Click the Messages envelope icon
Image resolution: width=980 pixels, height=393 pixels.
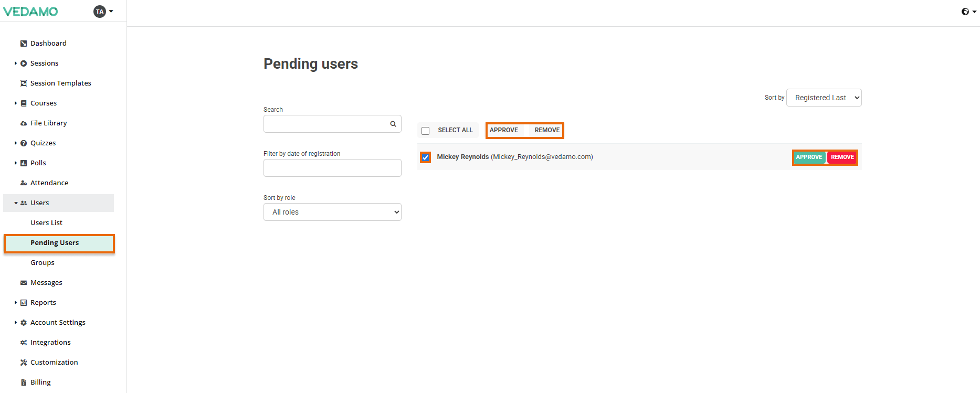(x=24, y=283)
